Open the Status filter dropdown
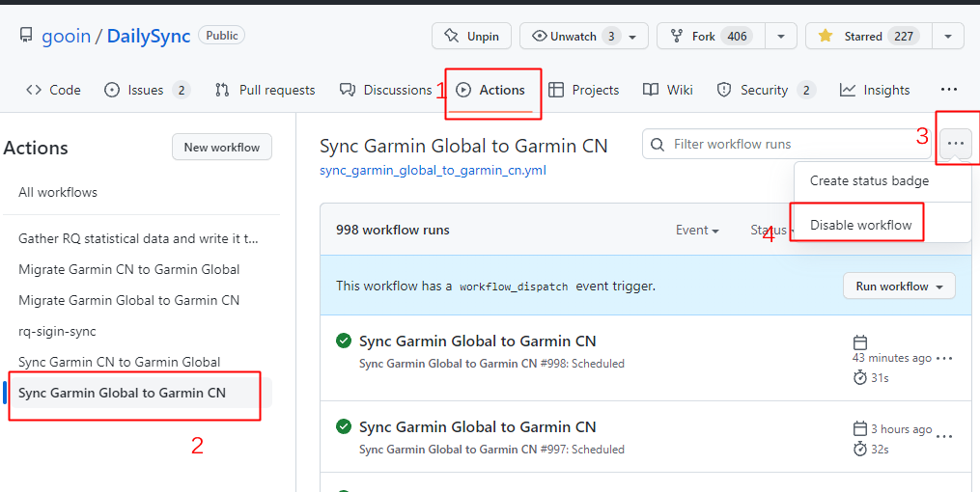The height and width of the screenshot is (492, 980). pyautogui.click(x=770, y=231)
